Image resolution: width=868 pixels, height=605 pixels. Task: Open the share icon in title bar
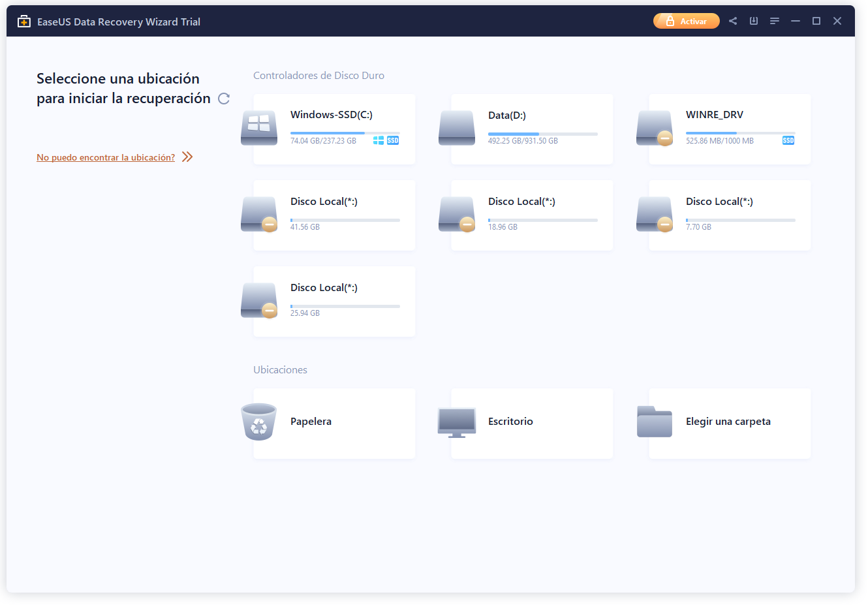(x=733, y=22)
